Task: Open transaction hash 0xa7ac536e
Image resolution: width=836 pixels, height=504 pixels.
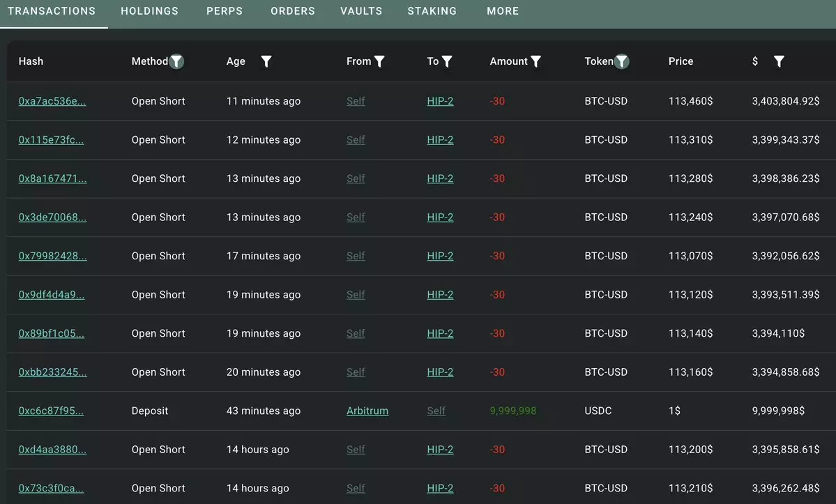Action: coord(52,101)
